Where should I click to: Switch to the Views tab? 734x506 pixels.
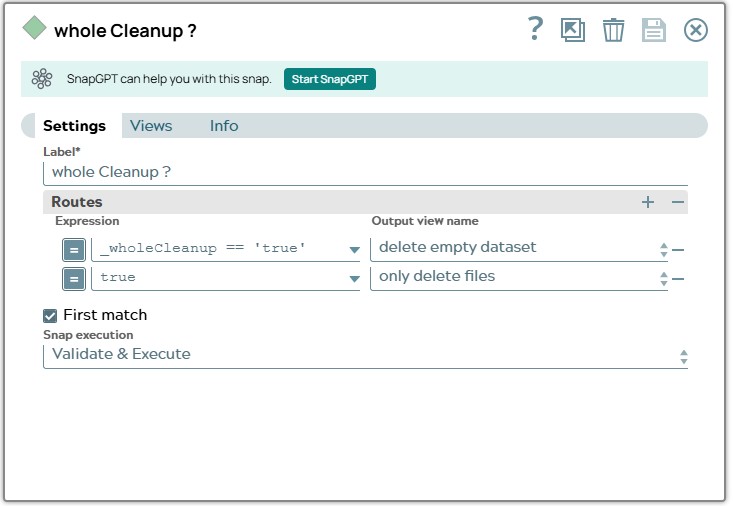click(x=151, y=125)
